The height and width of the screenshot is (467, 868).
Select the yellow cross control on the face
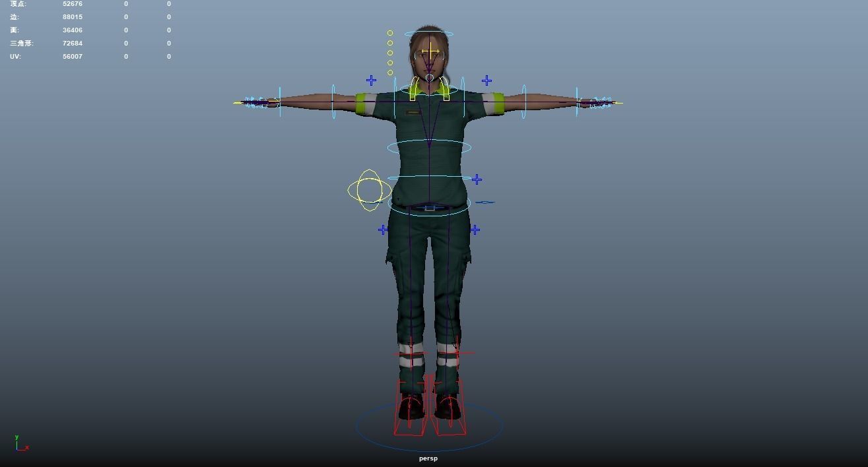tap(430, 51)
